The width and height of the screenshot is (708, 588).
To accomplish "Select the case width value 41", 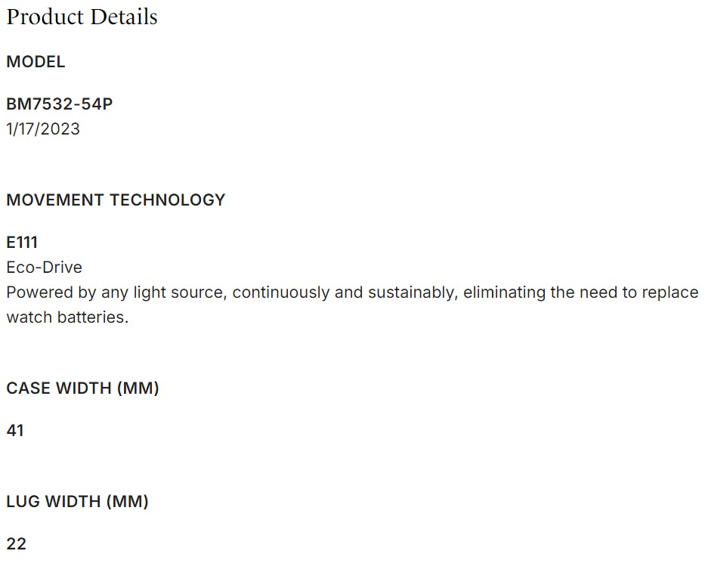I will pyautogui.click(x=15, y=431).
